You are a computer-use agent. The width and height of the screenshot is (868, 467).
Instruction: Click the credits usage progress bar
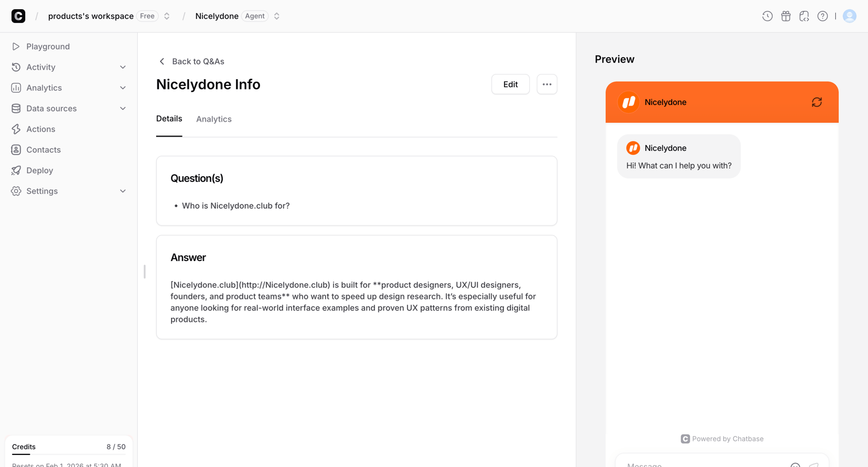click(x=69, y=454)
